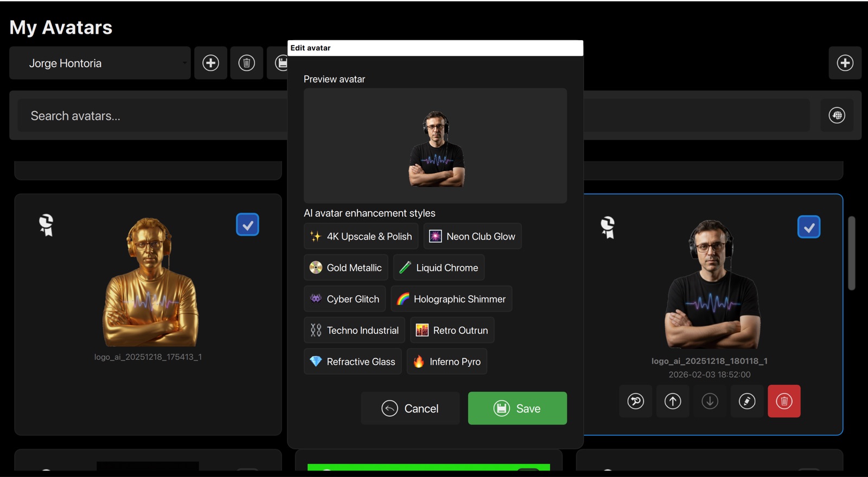Select the Gold Metallic enhancement style
Image resolution: width=868 pixels, height=477 pixels.
[346, 268]
